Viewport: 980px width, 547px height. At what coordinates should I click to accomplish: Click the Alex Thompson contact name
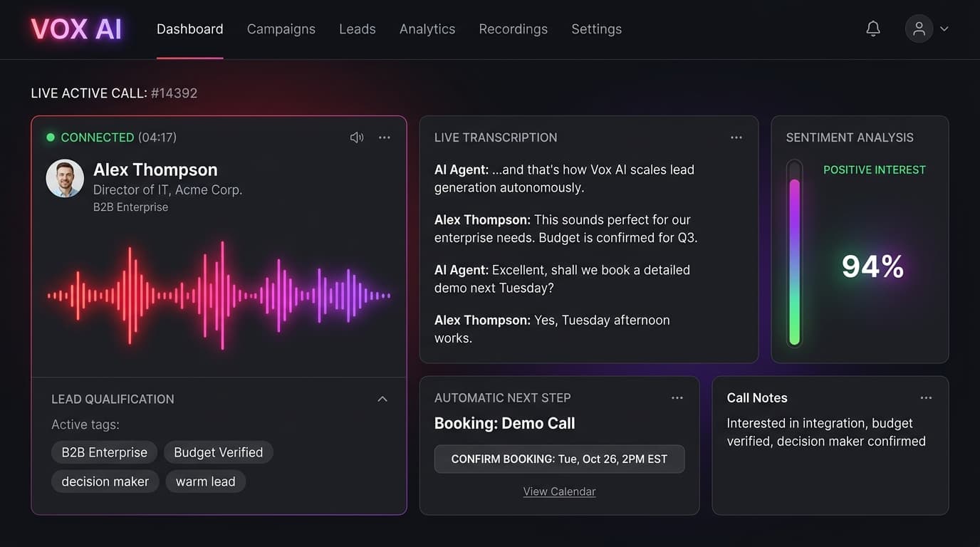click(155, 170)
